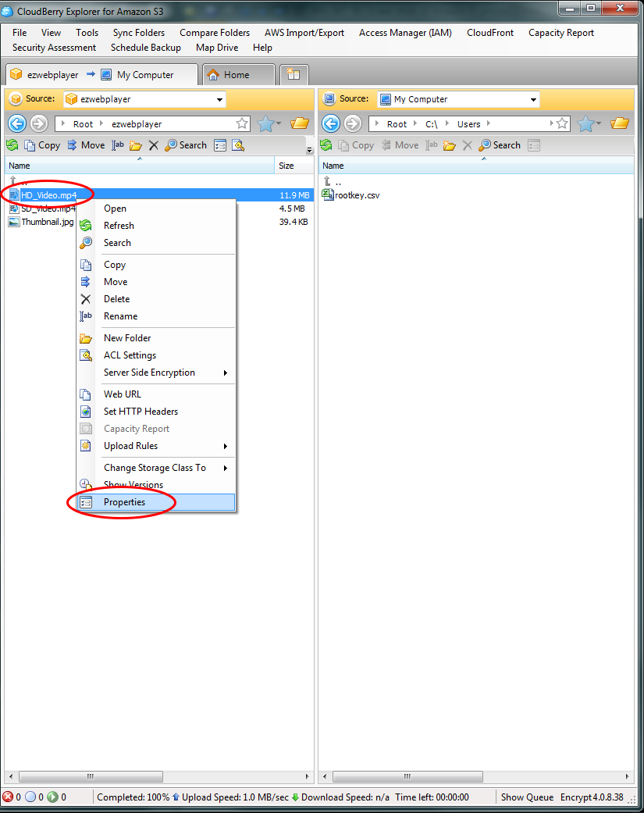Click left pane favorites star icon

(x=265, y=124)
